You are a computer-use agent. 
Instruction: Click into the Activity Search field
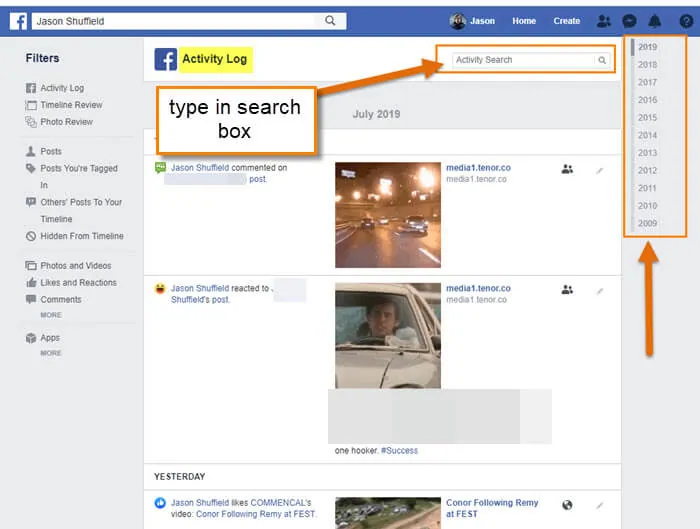(524, 60)
